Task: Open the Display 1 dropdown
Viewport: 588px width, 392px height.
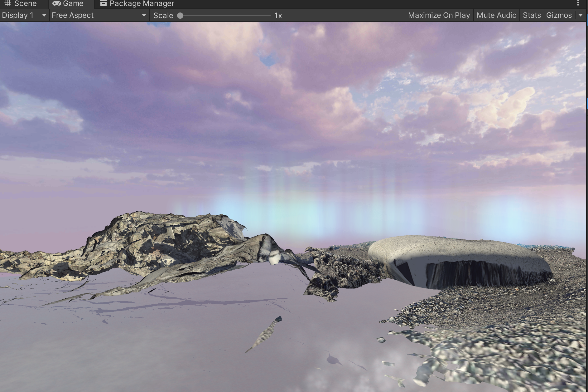Action: (x=24, y=15)
